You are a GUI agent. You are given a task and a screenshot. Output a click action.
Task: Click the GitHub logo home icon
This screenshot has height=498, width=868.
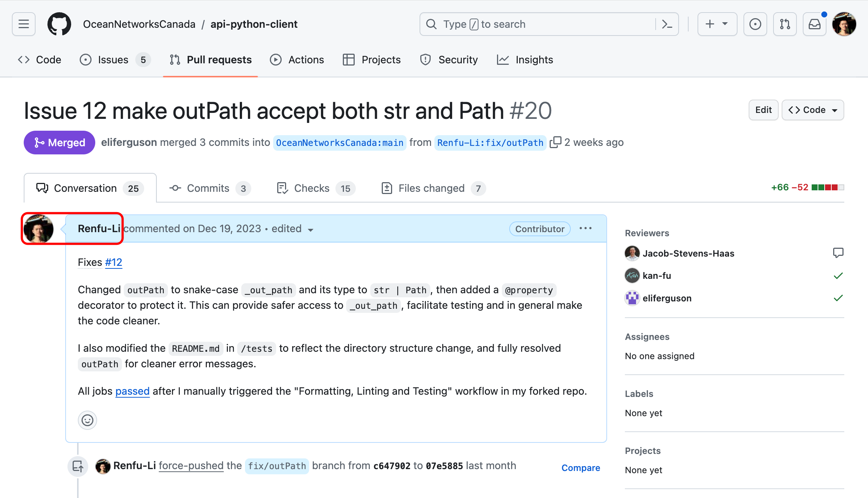pyautogui.click(x=59, y=24)
